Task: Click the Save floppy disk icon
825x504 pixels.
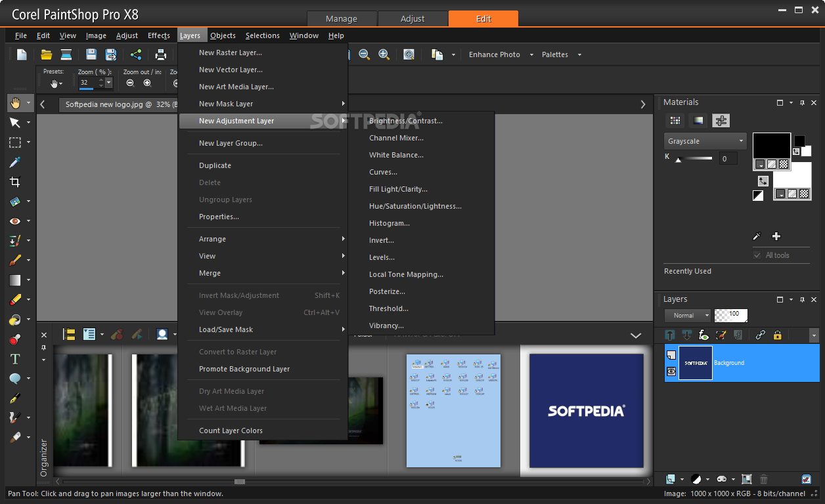Action: (x=91, y=55)
